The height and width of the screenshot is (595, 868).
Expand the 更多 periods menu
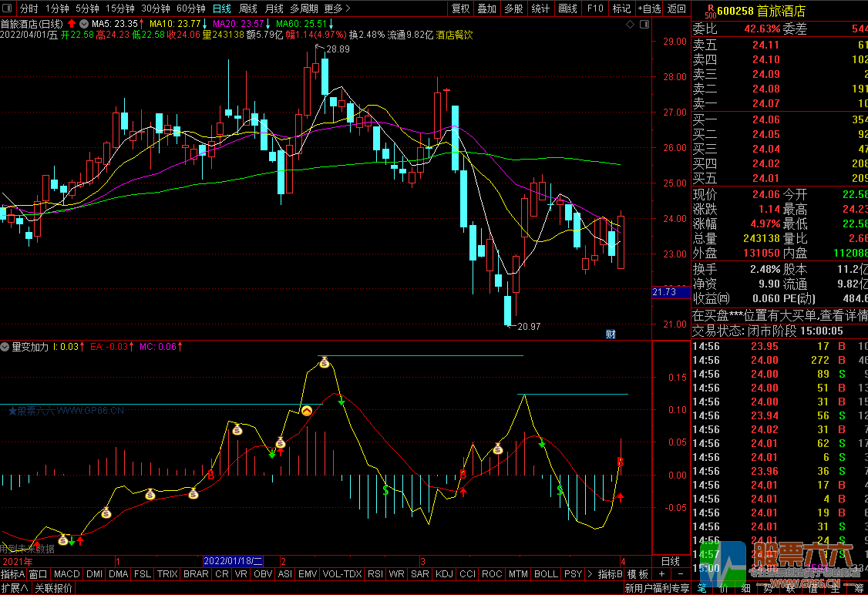[337, 8]
